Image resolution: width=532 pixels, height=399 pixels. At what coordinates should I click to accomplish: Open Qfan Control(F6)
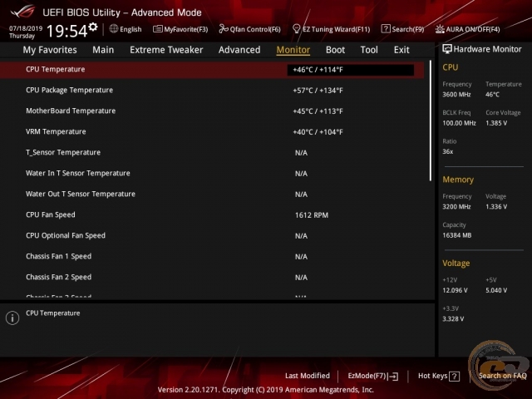pos(249,29)
